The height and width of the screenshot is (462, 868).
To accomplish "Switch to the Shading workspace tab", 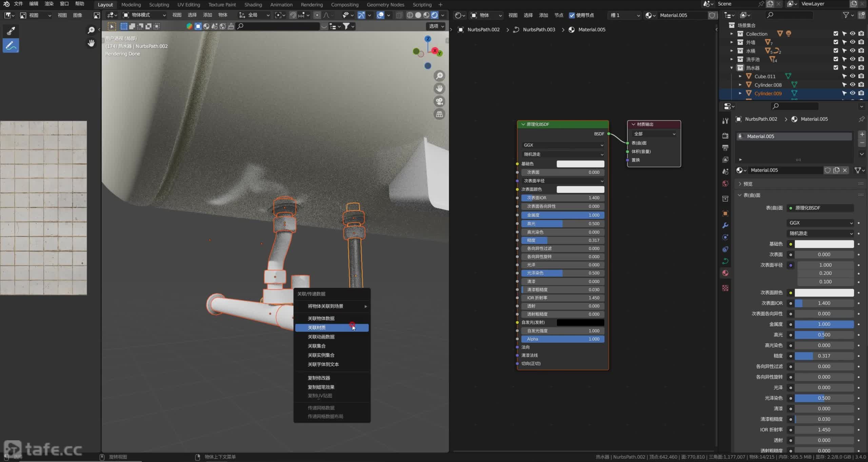I will pyautogui.click(x=253, y=5).
